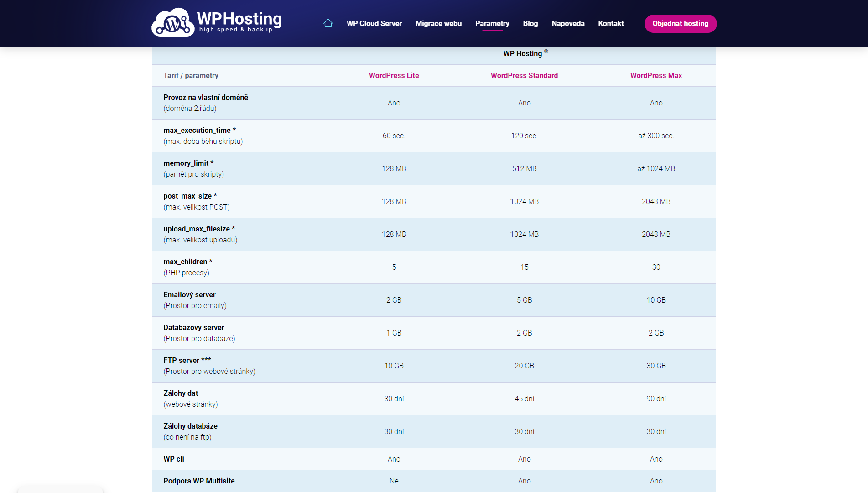This screenshot has width=868, height=493.
Task: Click the 'Emailový server' label
Action: pos(190,295)
